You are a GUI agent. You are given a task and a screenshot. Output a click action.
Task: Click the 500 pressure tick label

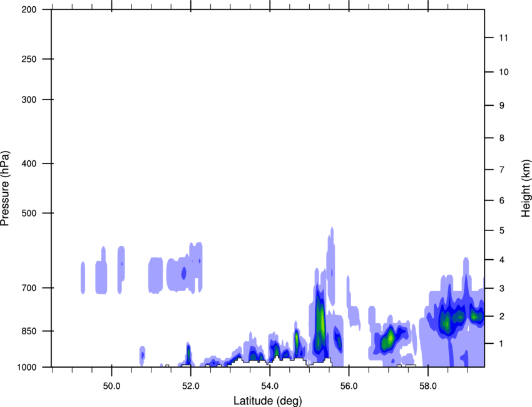pos(29,213)
